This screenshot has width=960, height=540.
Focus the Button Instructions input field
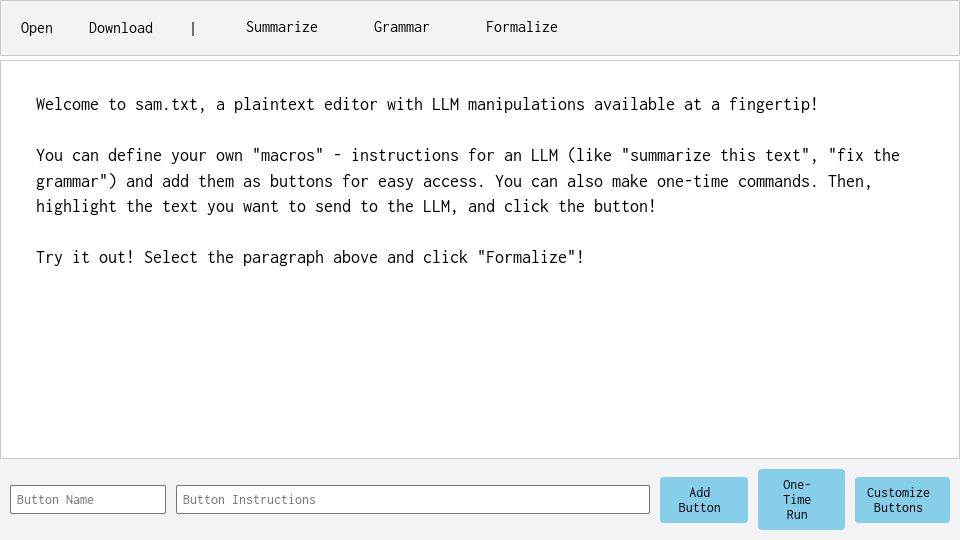pyautogui.click(x=413, y=500)
